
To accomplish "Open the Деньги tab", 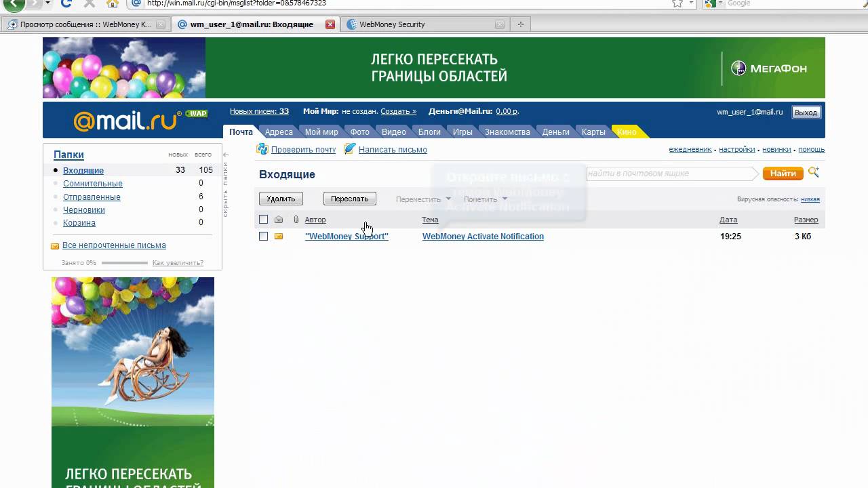I will (555, 132).
